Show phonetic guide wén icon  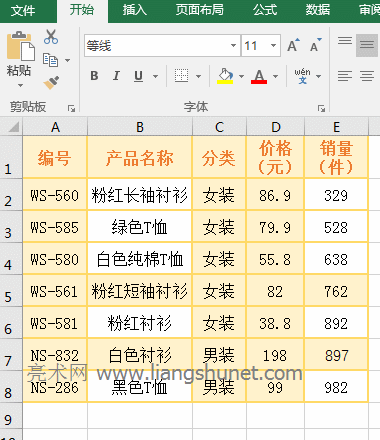302,76
